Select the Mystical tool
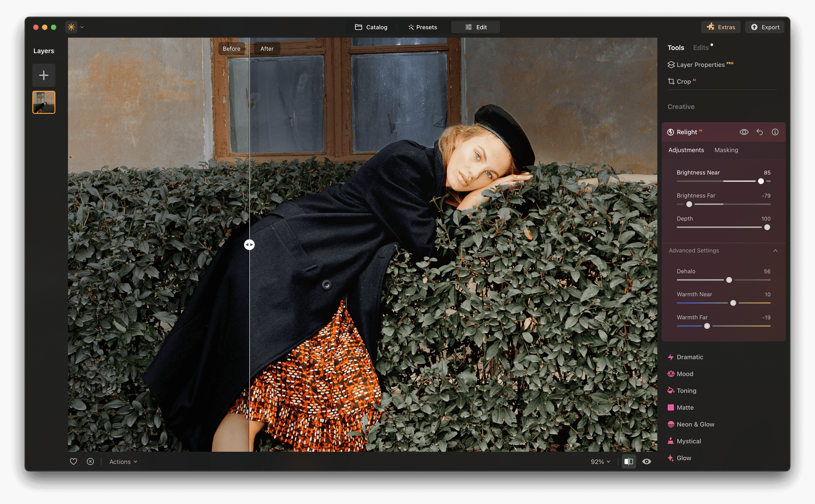This screenshot has width=815, height=504. (687, 441)
